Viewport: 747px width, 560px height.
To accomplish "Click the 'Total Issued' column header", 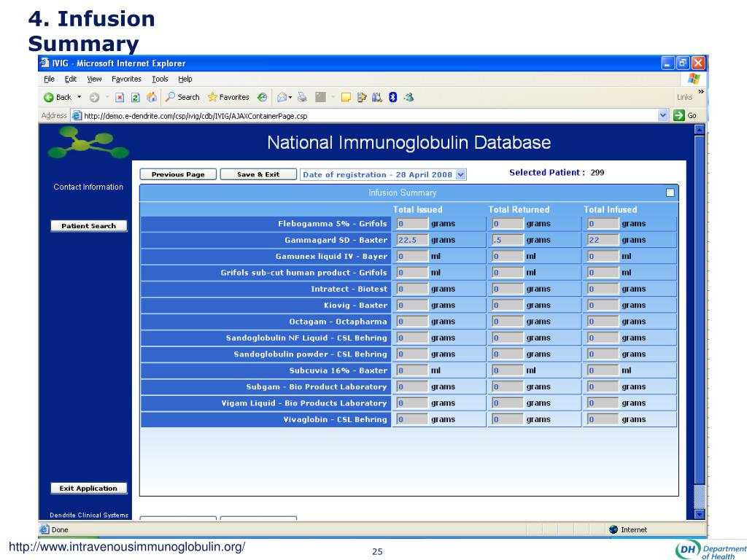I will tap(418, 209).
